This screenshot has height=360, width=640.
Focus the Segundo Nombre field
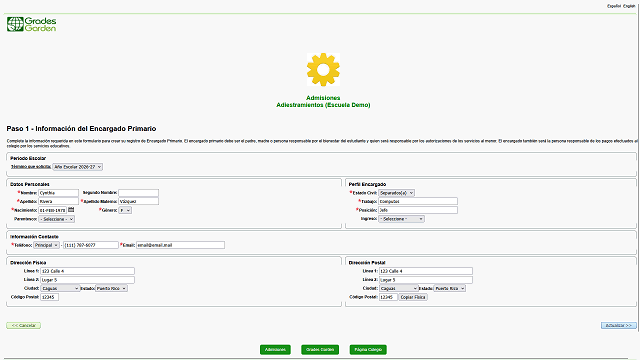coord(139,193)
